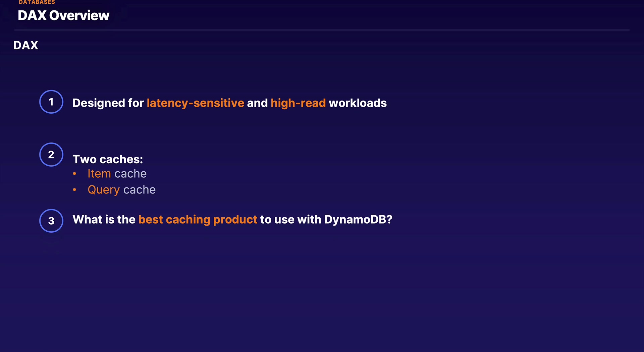
Task: Click the circled number 2 badge
Action: click(x=51, y=155)
